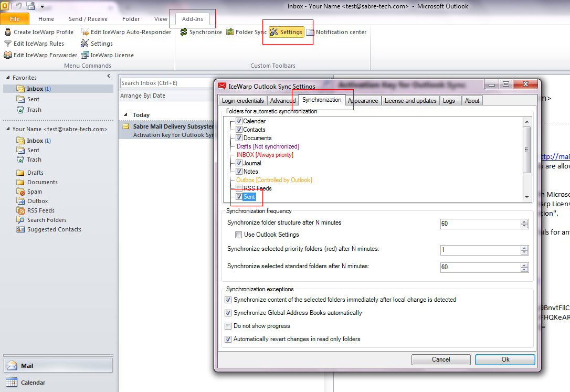Screen dimensions: 570x392
Task: Open the RSS Feeds folder icon
Action: [x=20, y=210]
